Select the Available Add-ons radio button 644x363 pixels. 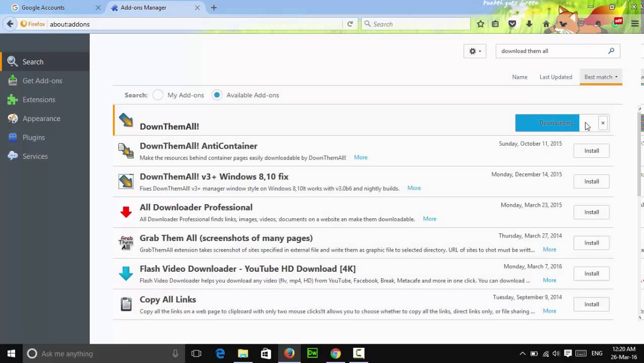pos(217,95)
